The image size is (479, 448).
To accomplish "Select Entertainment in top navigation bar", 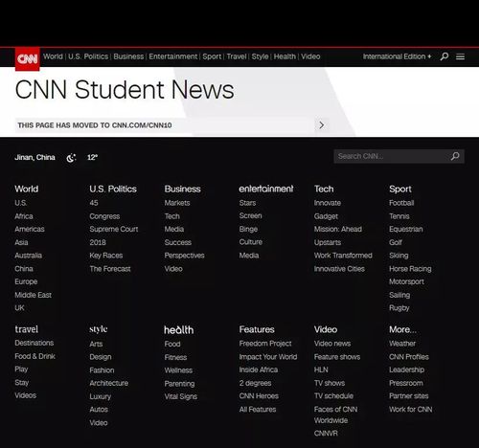I will (173, 56).
